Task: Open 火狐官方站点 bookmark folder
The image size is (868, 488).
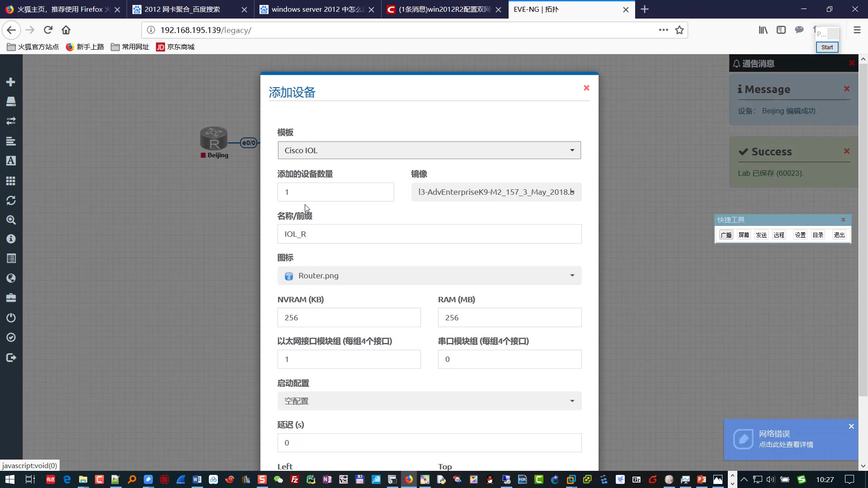Action: [33, 47]
